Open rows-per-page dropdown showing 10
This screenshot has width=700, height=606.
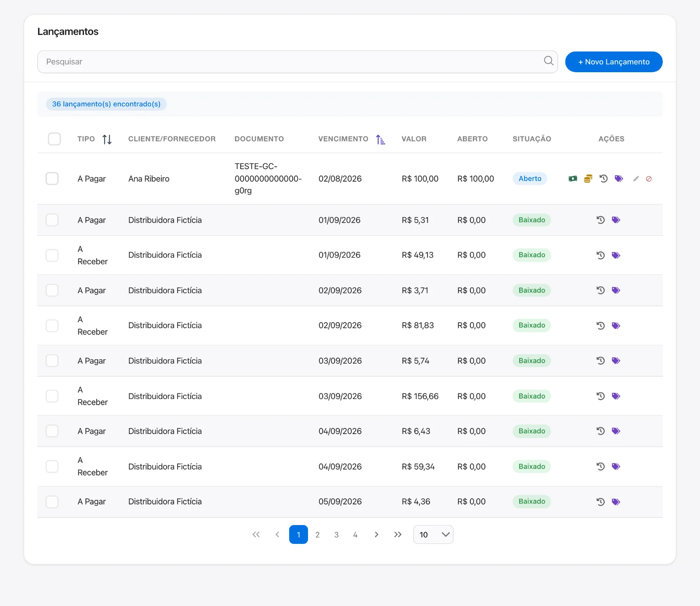coord(433,535)
